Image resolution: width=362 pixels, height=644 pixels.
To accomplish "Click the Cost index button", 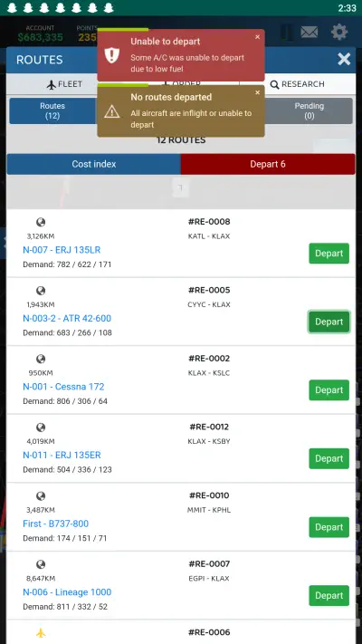I will click(93, 164).
